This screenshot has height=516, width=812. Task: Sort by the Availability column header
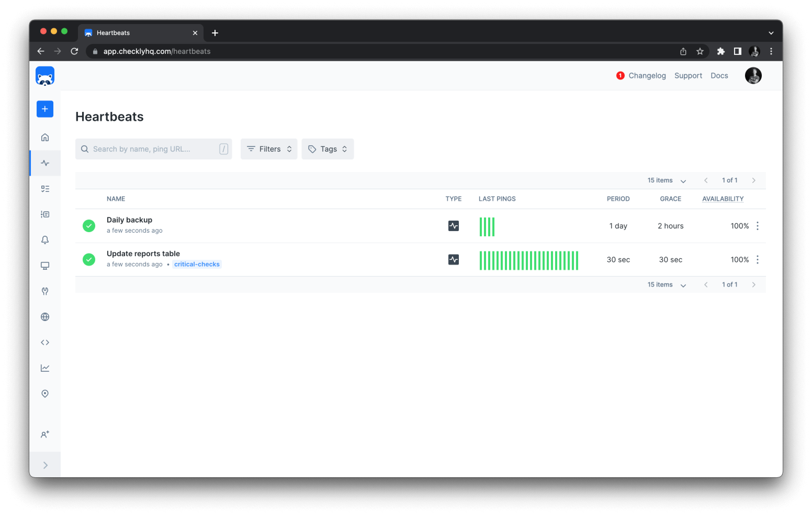(x=722, y=199)
